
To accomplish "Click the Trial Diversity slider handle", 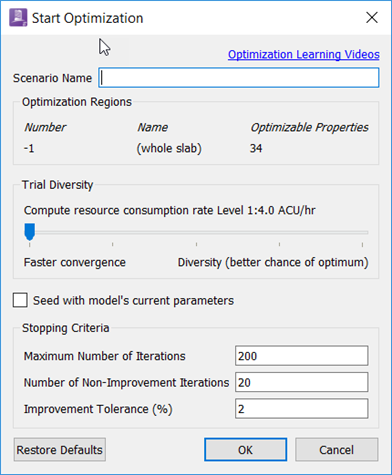I will [x=30, y=232].
